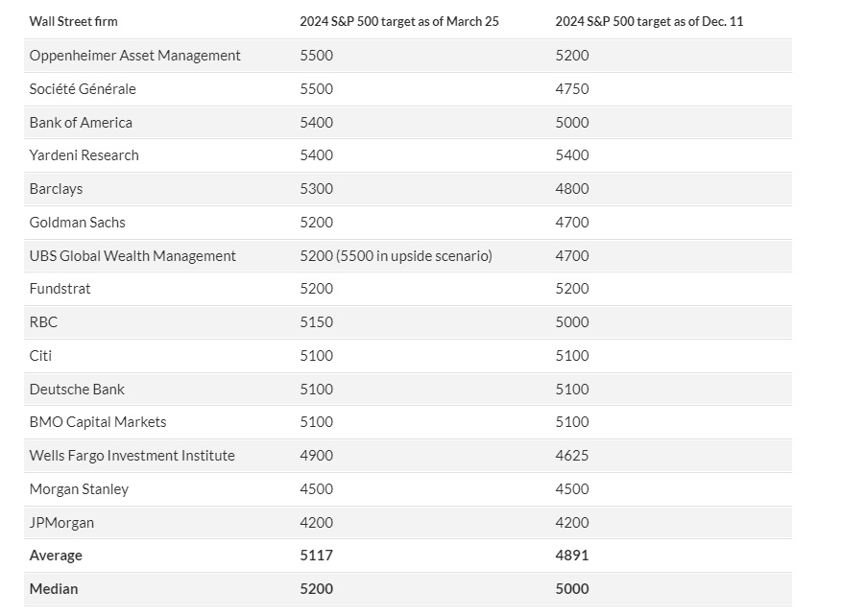The height and width of the screenshot is (616, 842).
Task: Click the 'target as of March 25' header
Action: click(x=398, y=21)
